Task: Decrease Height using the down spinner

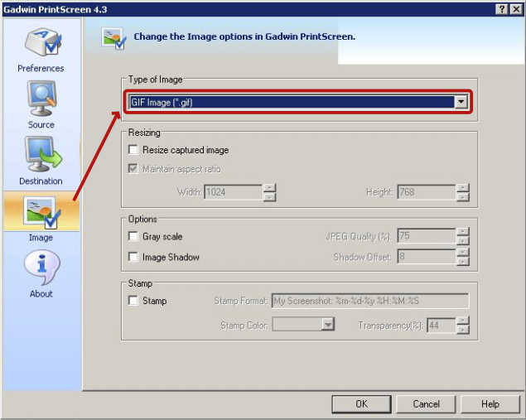Action: point(463,196)
